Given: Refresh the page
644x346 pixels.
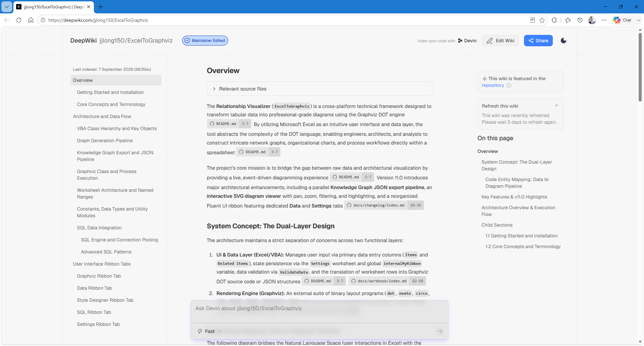Looking at the screenshot, I should coord(19,20).
